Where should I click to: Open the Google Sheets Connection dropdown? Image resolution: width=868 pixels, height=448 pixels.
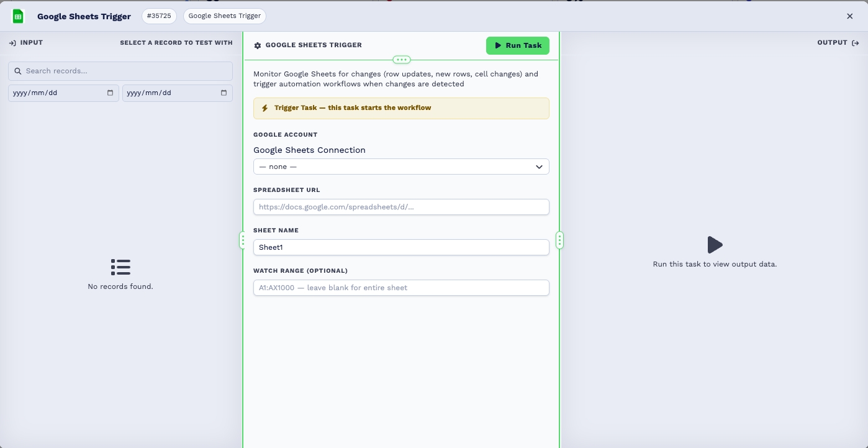[x=401, y=167]
